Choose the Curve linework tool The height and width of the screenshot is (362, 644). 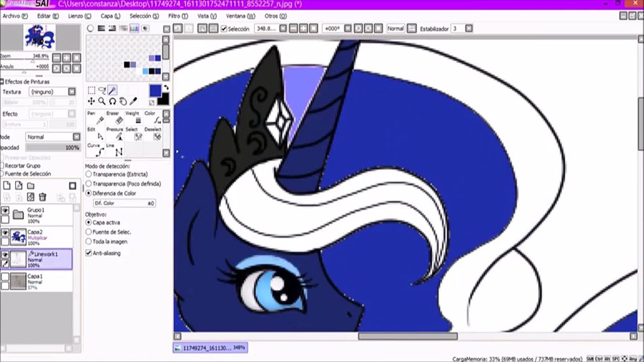(95, 149)
